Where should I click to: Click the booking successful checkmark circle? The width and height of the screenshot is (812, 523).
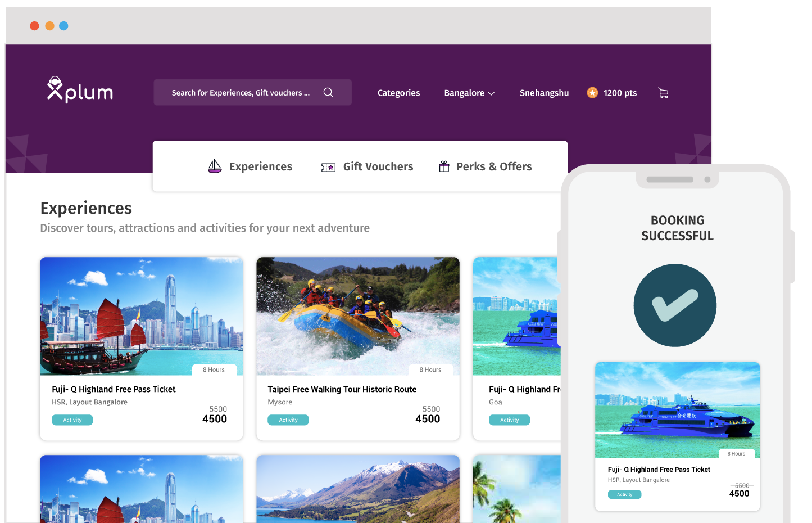(675, 305)
